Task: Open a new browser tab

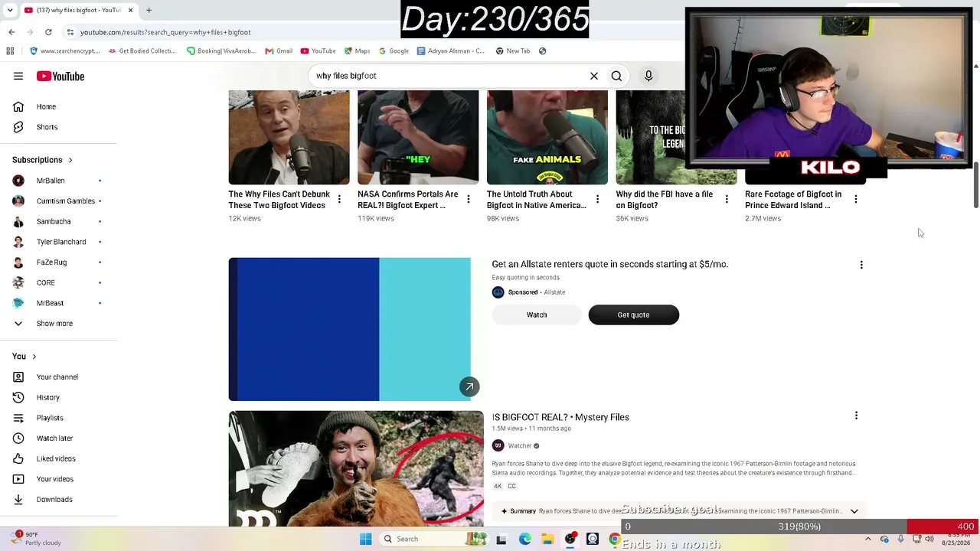Action: [149, 10]
